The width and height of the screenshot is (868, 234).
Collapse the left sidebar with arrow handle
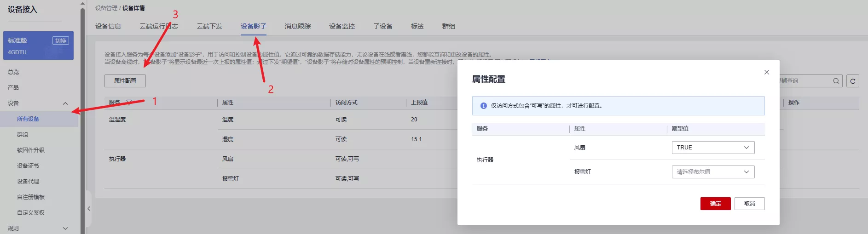point(89,209)
